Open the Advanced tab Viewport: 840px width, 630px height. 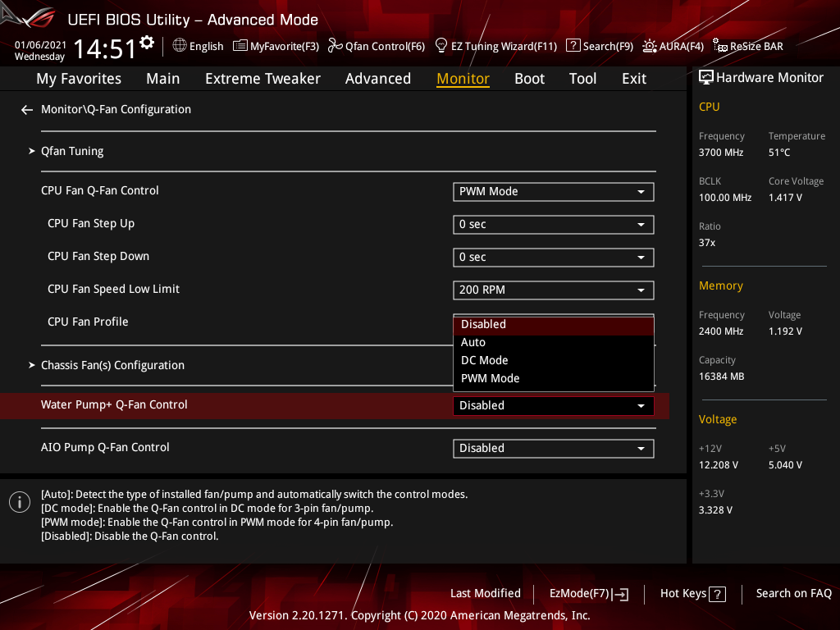click(377, 79)
